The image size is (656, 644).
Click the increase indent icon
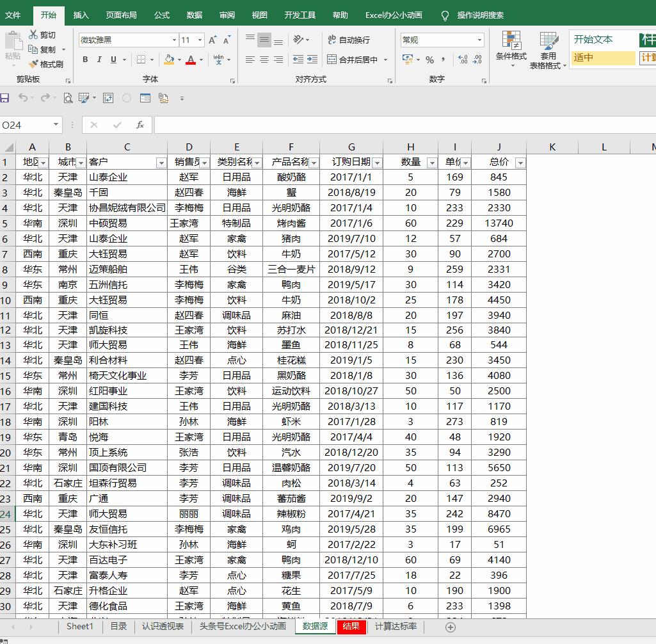(312, 60)
